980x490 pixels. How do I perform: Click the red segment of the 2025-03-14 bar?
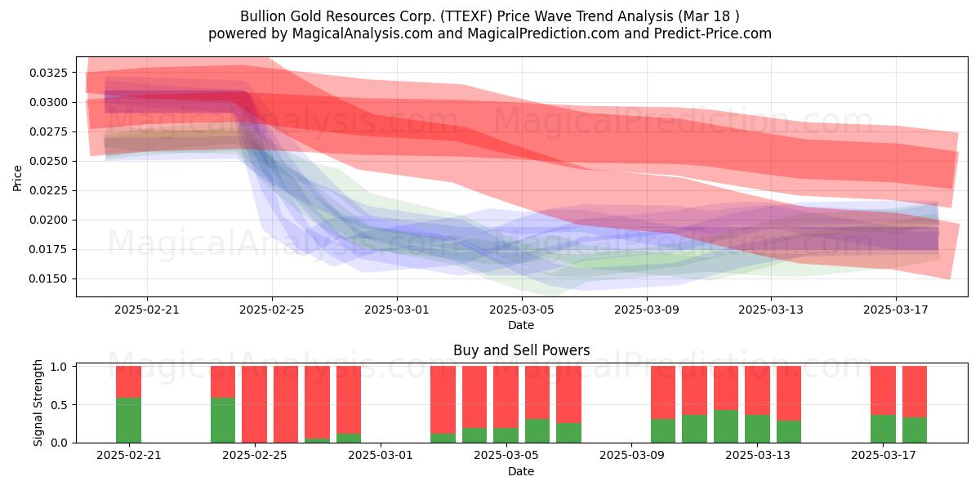[789, 394]
